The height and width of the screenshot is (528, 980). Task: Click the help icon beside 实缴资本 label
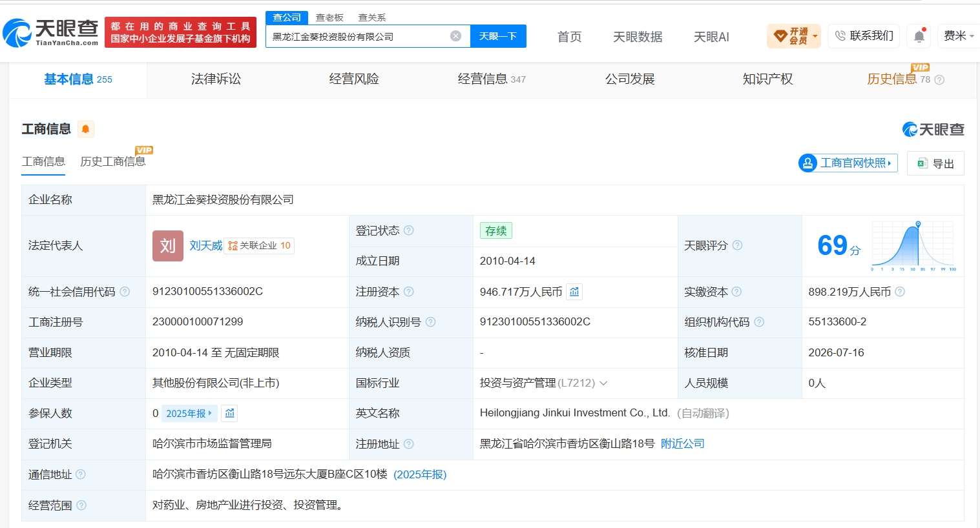(x=736, y=292)
